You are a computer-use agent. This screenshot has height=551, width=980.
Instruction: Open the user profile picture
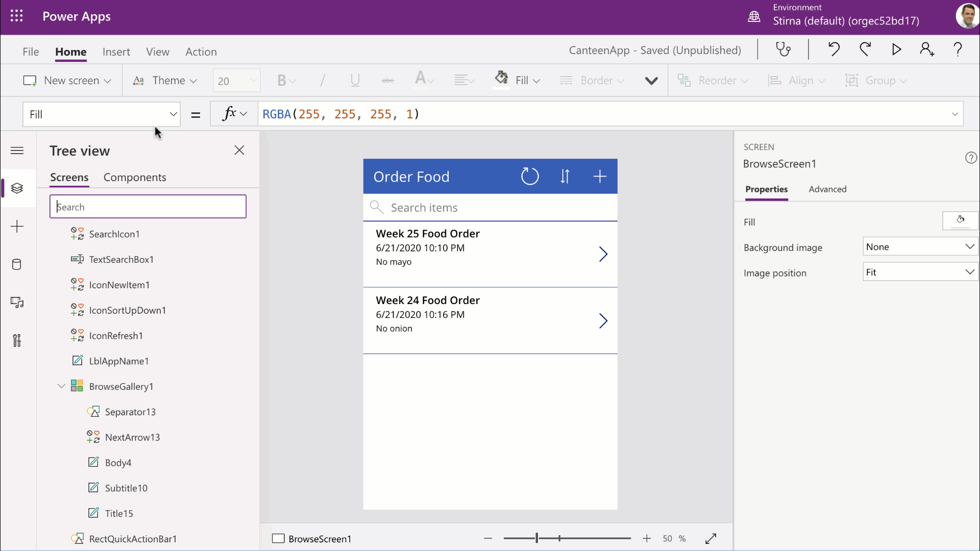point(968,16)
